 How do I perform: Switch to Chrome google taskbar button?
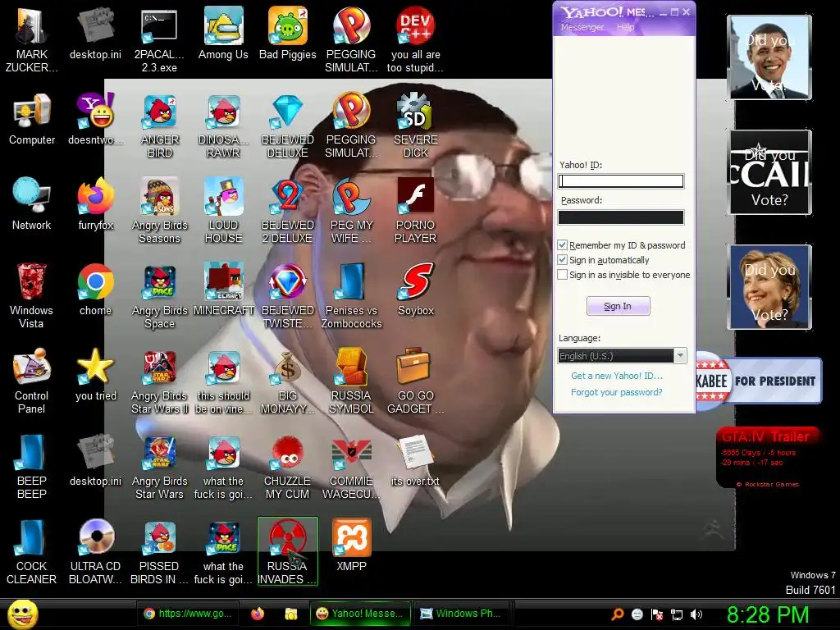coord(188,614)
